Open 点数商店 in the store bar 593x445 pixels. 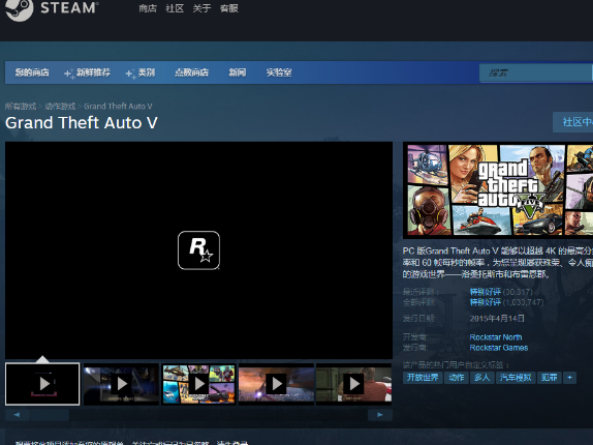click(192, 72)
